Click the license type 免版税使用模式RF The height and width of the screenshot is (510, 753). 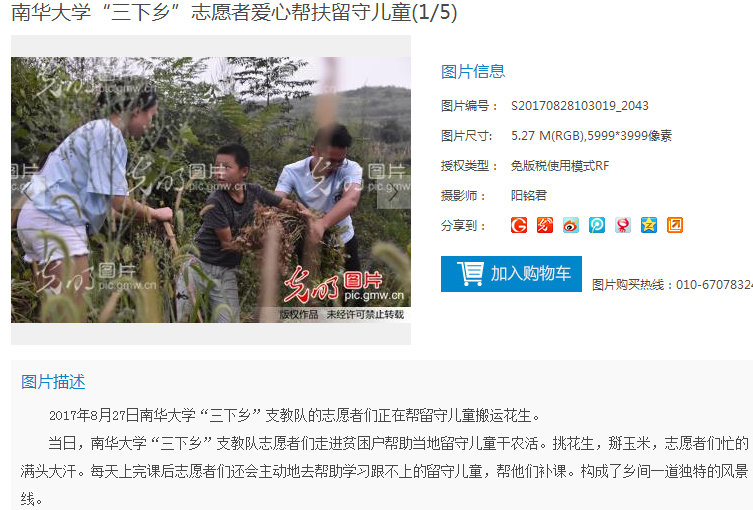click(559, 166)
